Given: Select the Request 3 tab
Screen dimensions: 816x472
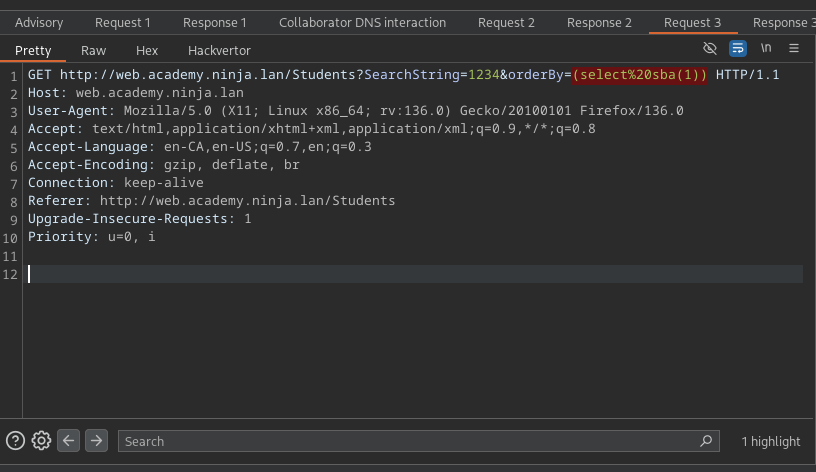Looking at the screenshot, I should pyautogui.click(x=692, y=23).
